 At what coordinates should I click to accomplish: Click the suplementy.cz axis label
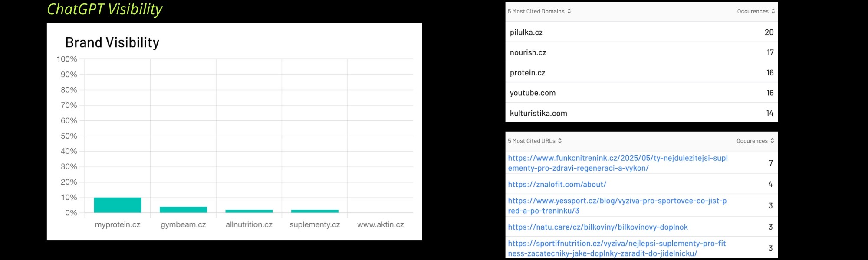tap(315, 224)
